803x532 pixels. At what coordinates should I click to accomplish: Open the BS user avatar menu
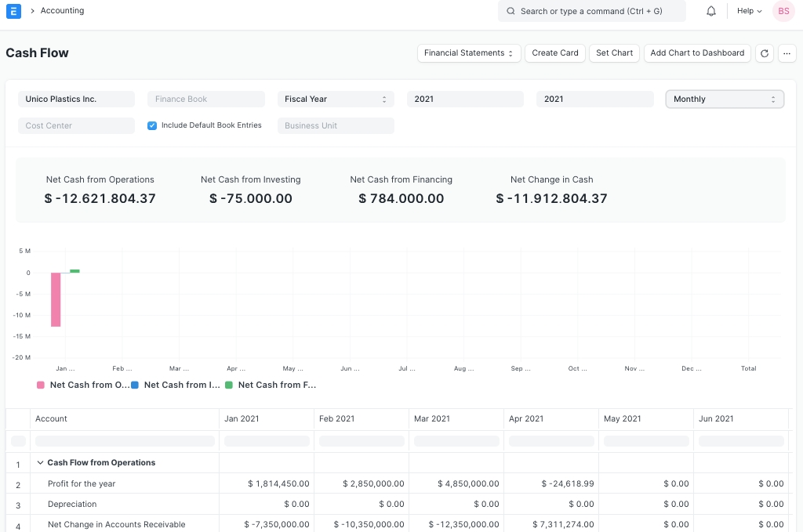coord(783,11)
